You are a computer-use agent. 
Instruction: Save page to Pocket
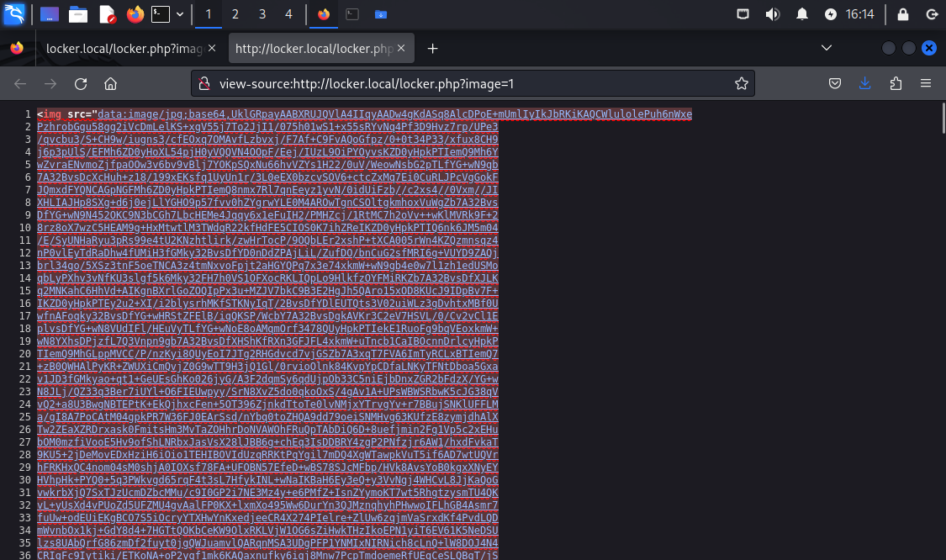[x=835, y=83]
